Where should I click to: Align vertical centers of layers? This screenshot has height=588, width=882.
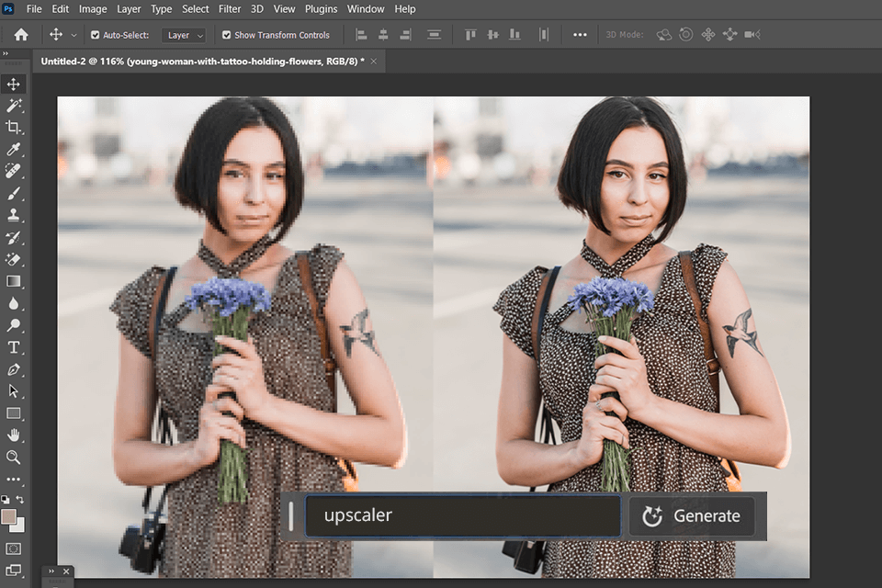[492, 35]
